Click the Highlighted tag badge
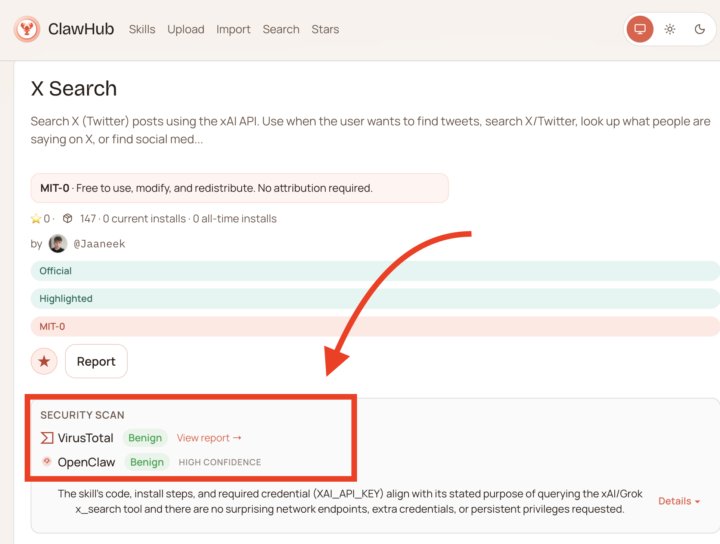 [375, 298]
